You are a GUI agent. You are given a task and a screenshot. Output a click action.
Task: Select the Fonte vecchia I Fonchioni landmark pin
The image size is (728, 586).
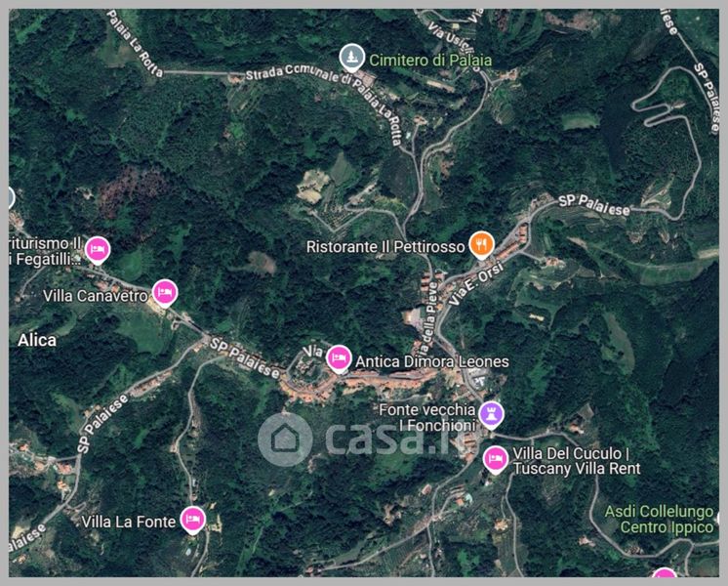pyautogui.click(x=491, y=414)
